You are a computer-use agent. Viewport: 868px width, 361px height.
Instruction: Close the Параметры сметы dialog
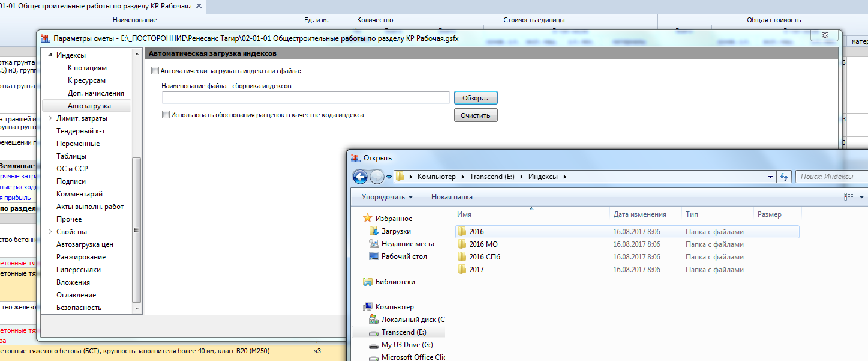825,37
